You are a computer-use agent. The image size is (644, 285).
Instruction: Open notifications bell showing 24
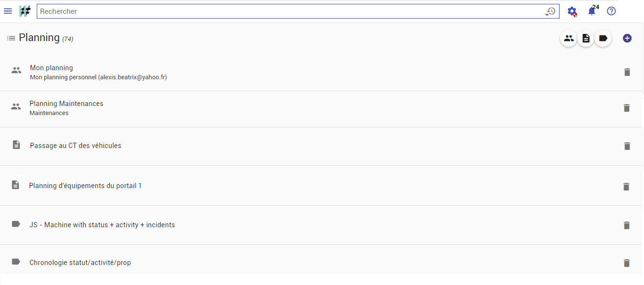(x=592, y=11)
